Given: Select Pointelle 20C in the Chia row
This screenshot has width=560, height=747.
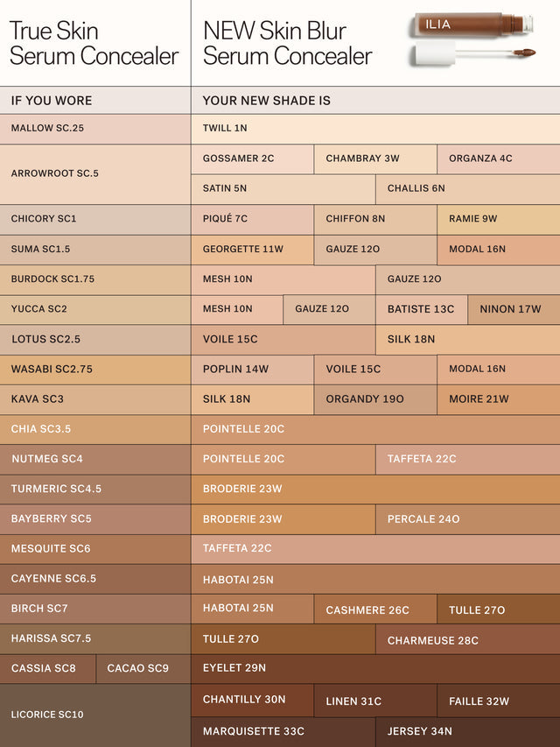Looking at the screenshot, I should point(375,430).
